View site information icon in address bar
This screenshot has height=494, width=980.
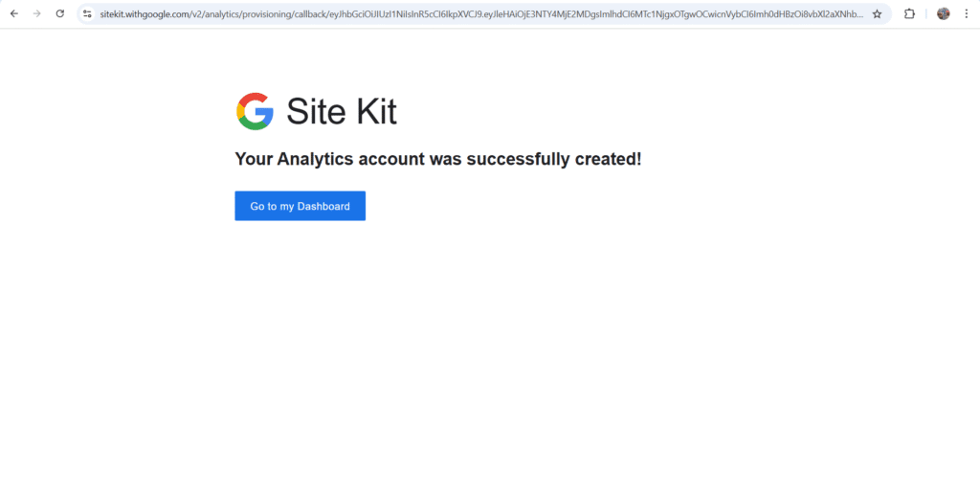coord(87,14)
